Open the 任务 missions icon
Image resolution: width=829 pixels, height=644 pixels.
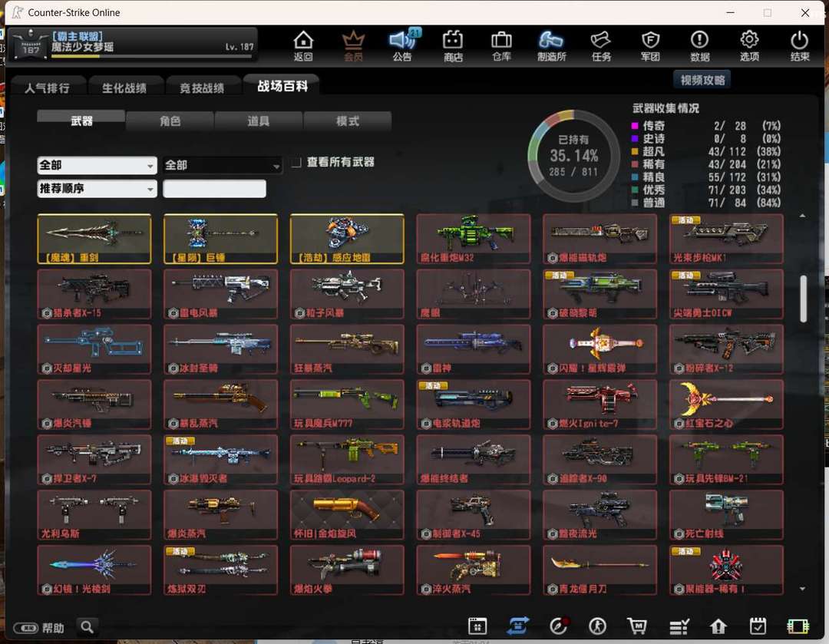[601, 45]
